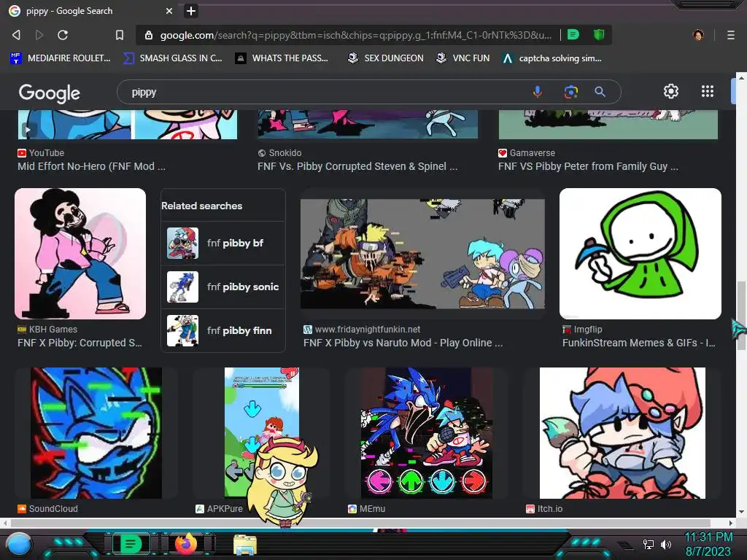Click the www.fridaynightfunkin.net source label

coord(368,329)
